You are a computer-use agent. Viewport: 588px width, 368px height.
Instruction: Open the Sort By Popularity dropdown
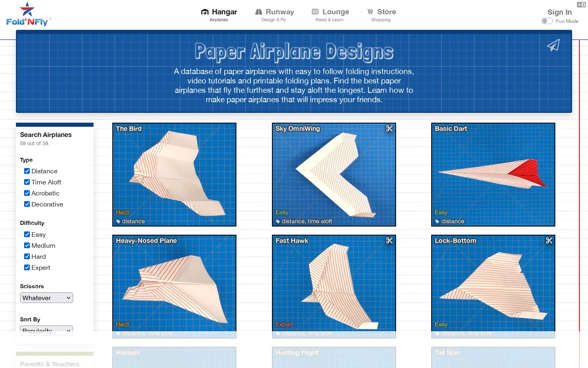click(47, 331)
